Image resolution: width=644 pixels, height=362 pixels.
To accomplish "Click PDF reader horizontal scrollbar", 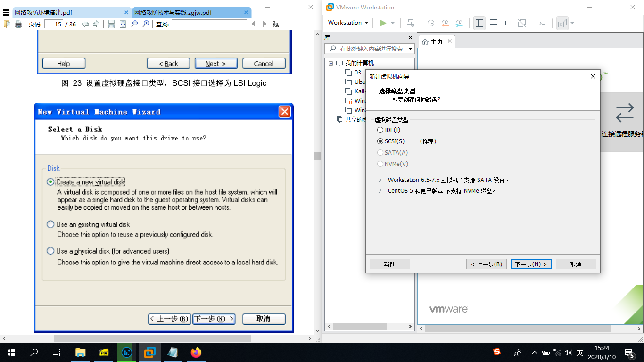I will click(153, 338).
